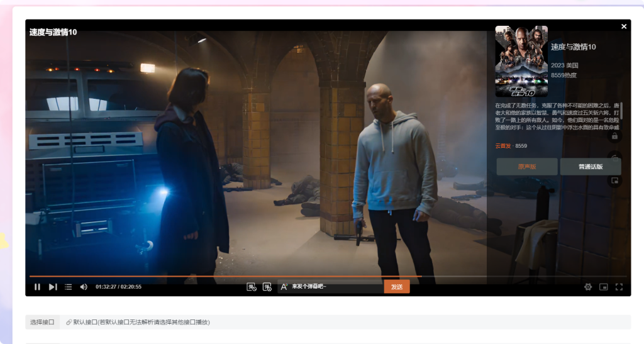Skip to the next episode
The height and width of the screenshot is (344, 644).
click(x=53, y=287)
